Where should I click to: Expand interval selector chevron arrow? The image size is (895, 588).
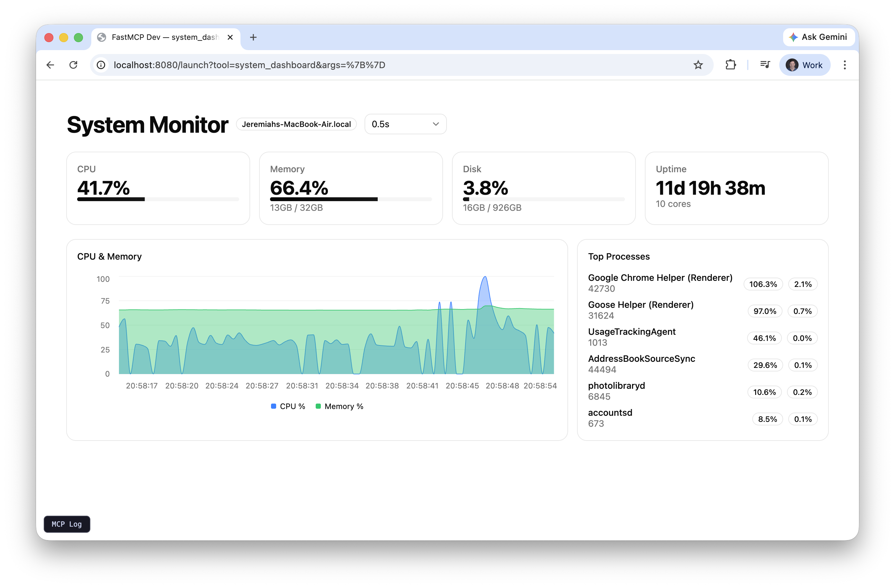(x=436, y=124)
